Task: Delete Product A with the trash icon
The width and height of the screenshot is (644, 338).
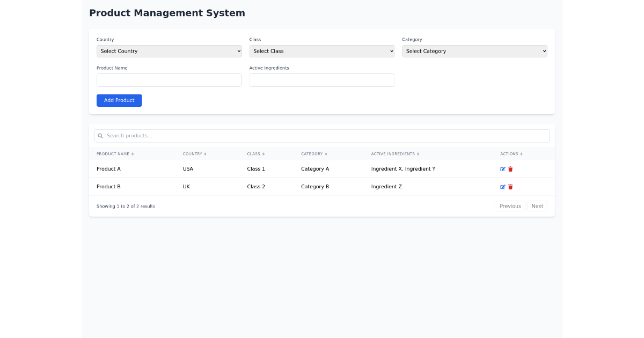Action: tap(510, 169)
